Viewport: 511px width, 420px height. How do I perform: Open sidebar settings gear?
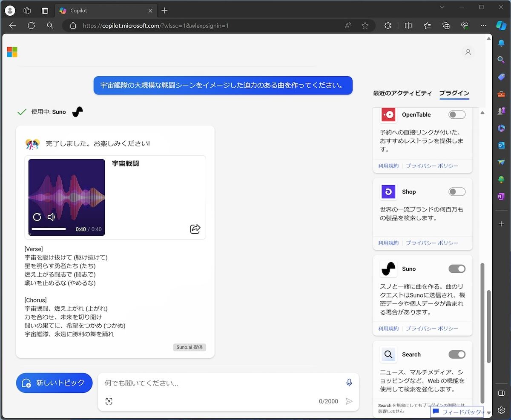coord(501,410)
